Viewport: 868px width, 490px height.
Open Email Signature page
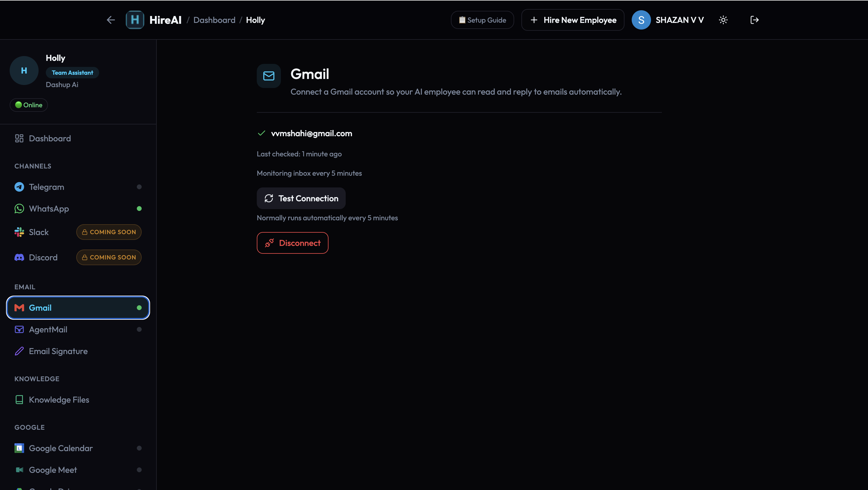tap(58, 351)
